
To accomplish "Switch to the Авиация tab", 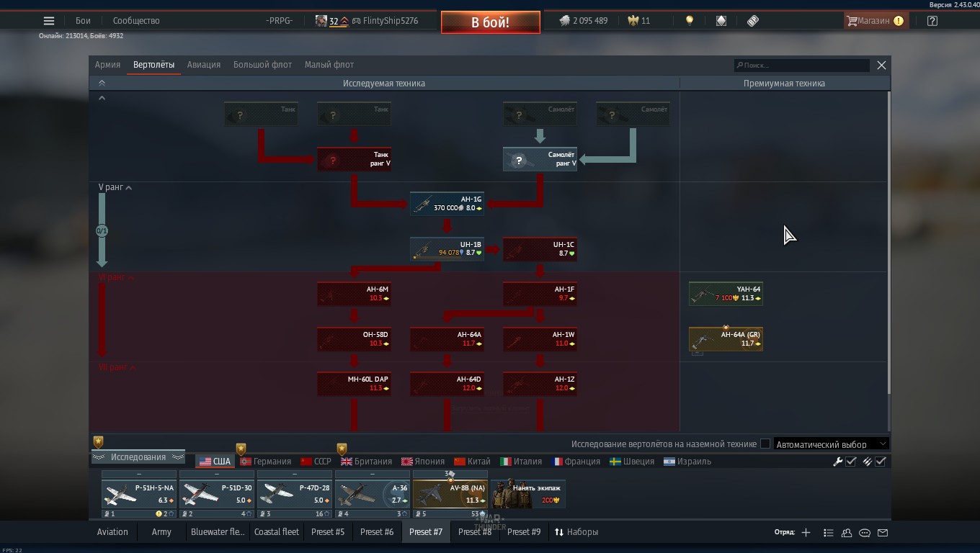I will coord(204,65).
